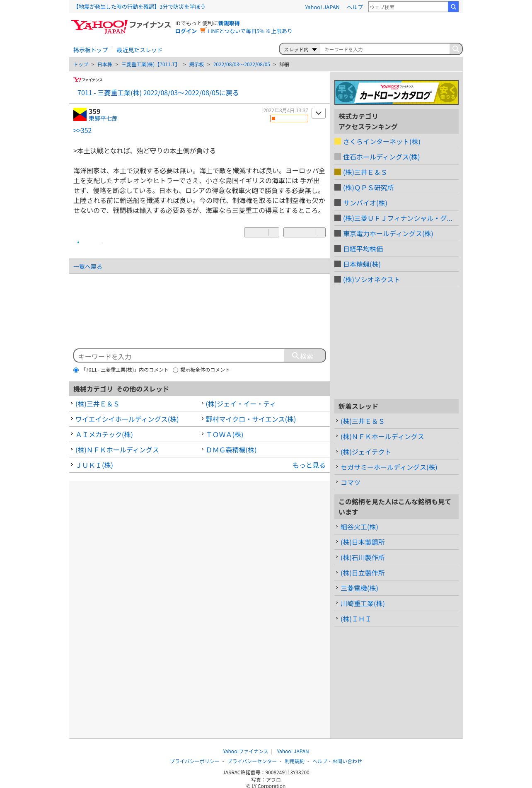Return to 7011 - 三菱重工業(株) thread link

coord(158,93)
